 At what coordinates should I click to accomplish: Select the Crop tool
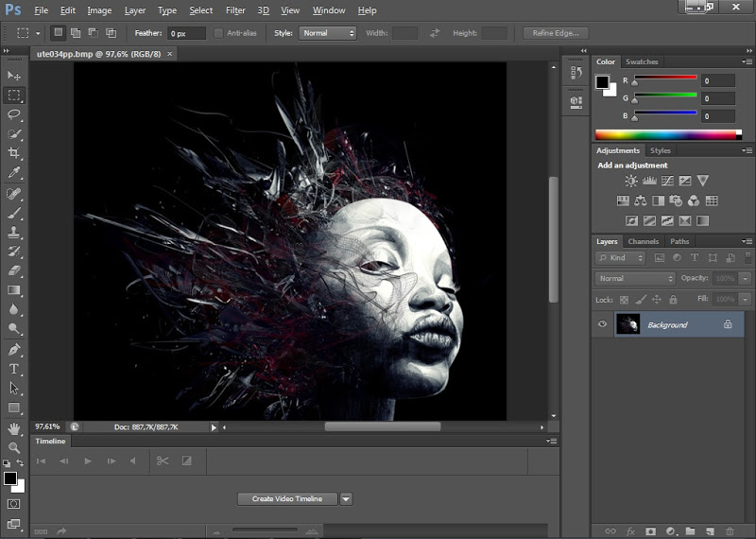[14, 153]
